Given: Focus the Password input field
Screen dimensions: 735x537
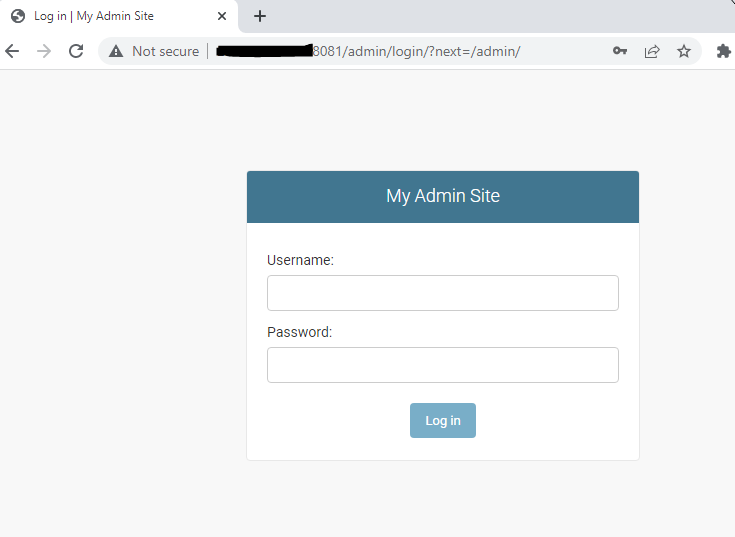Looking at the screenshot, I should (442, 365).
